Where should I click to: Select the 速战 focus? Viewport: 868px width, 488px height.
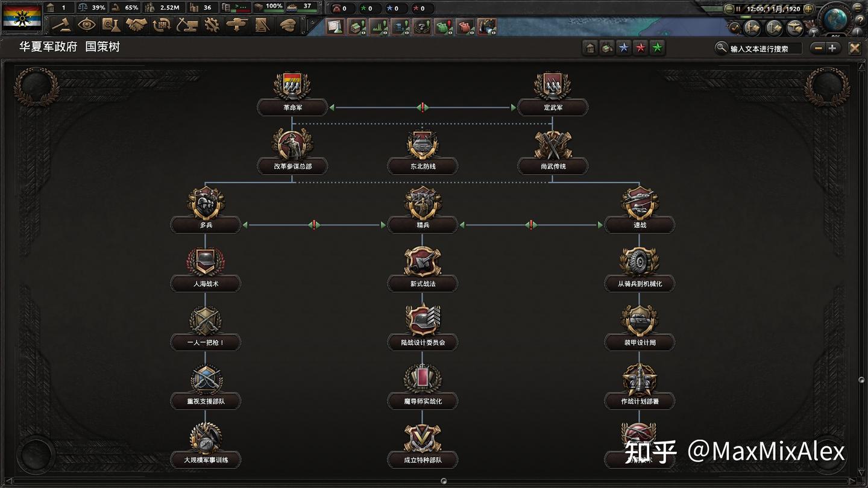coord(640,210)
